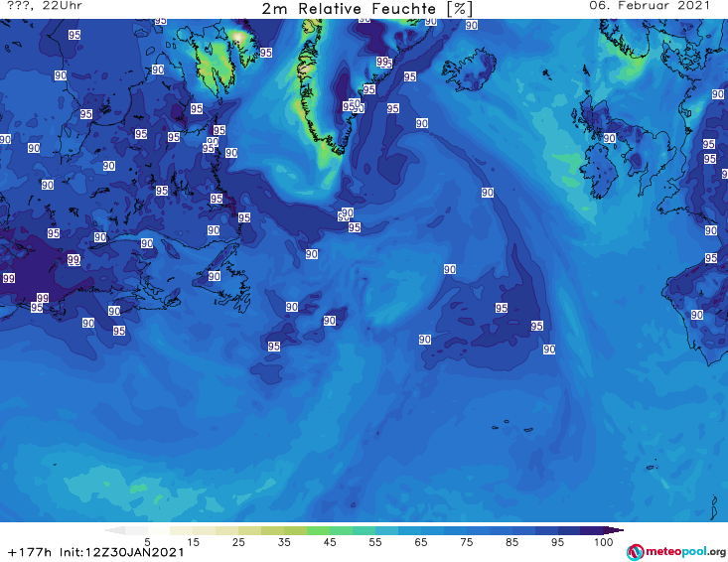This screenshot has width=728, height=562.
Task: Pick the darkest purple swatch before 100
Action: click(x=592, y=530)
